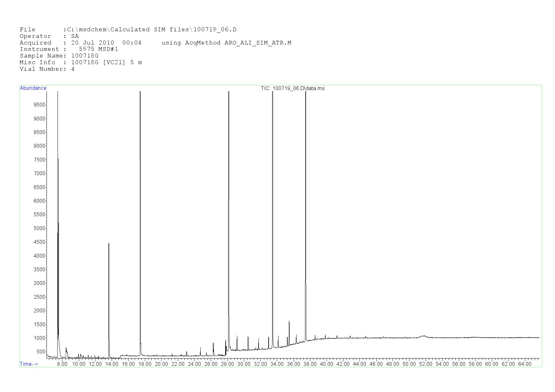
Task: Click the file path 100719_06.D text
Action: 215,30
